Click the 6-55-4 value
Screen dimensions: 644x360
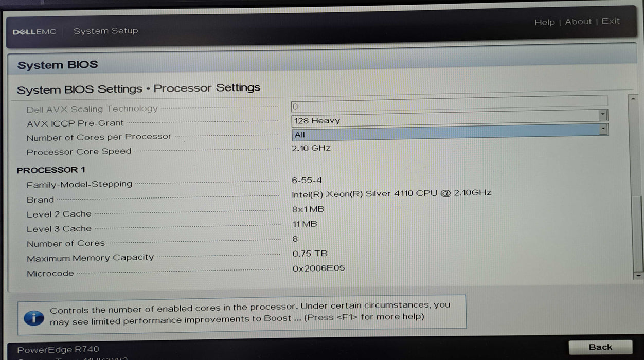click(x=307, y=180)
